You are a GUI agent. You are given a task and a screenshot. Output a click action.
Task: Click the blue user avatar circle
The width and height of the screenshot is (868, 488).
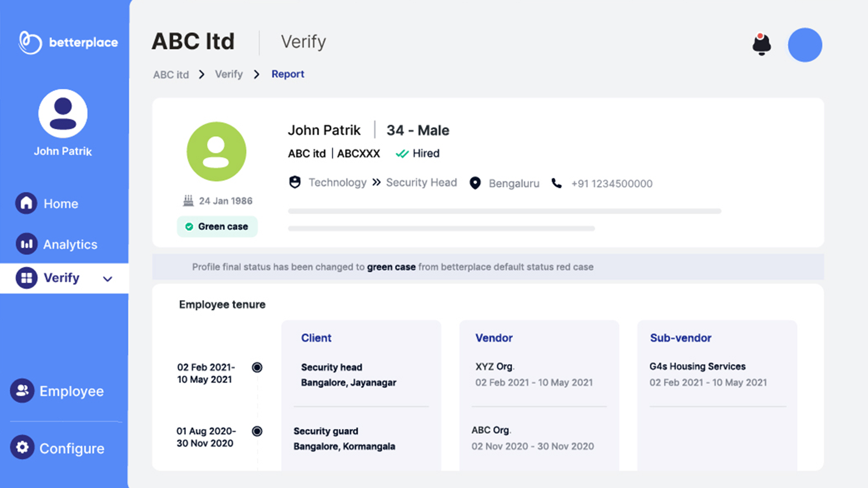805,45
